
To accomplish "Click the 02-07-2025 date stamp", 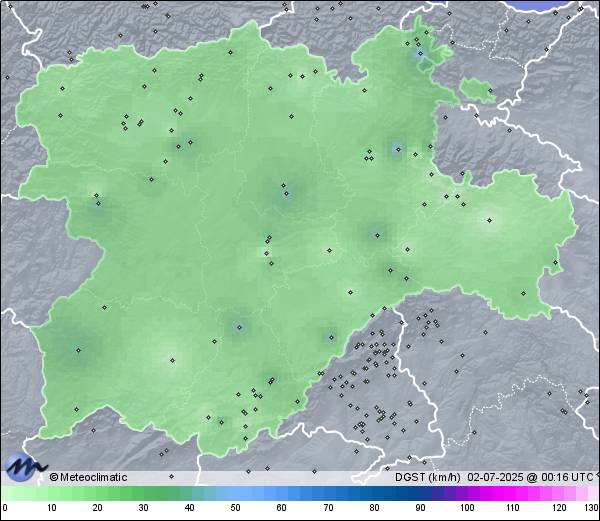I will click(x=495, y=477).
